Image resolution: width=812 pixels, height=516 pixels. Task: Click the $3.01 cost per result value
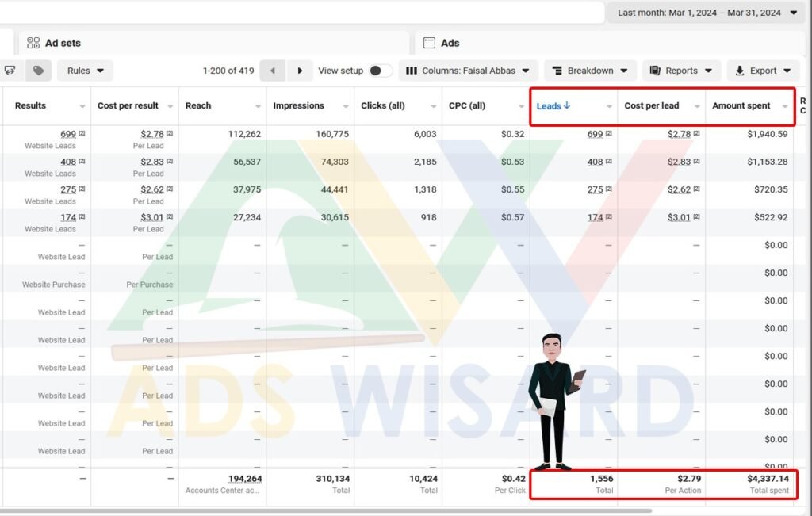coord(152,217)
